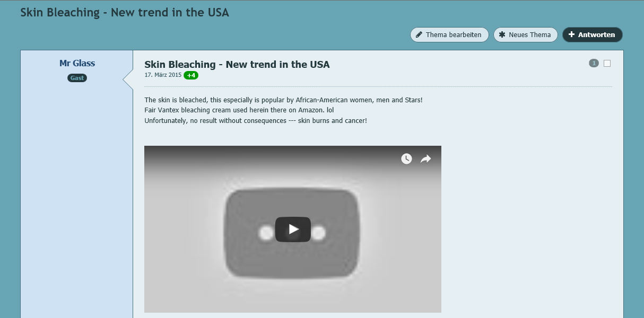
Task: Click the post date 17. März 2015
Action: [163, 75]
